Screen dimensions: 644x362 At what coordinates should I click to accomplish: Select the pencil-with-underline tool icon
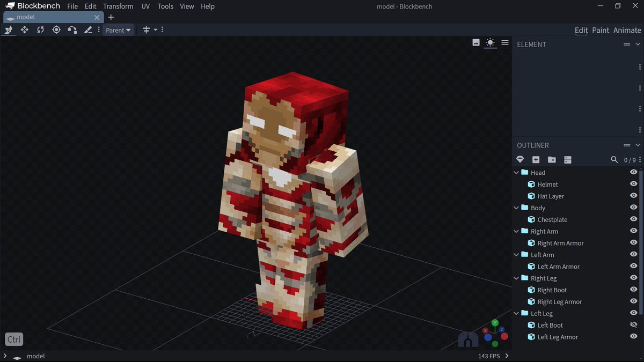(x=88, y=30)
